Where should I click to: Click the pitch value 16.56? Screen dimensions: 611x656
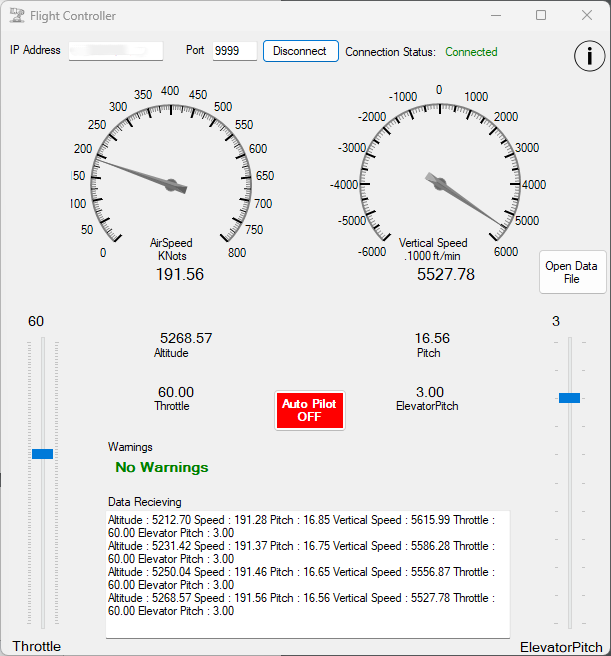432,338
